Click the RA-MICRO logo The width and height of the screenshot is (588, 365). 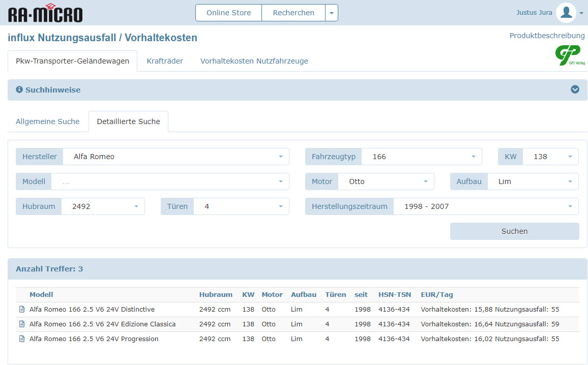coord(45,13)
